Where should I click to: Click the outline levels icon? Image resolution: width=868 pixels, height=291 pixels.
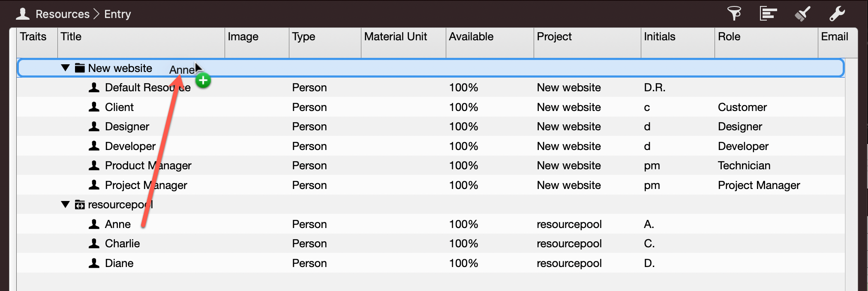coord(768,14)
